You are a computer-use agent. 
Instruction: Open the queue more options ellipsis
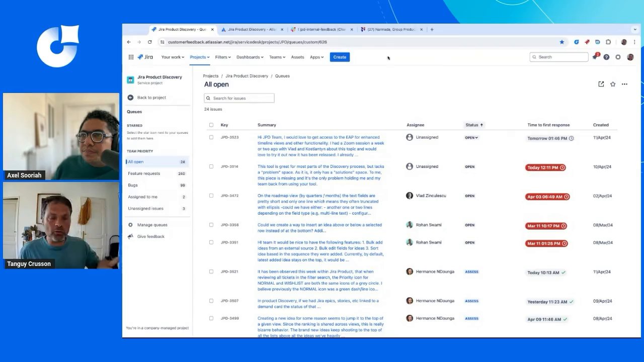pyautogui.click(x=624, y=84)
